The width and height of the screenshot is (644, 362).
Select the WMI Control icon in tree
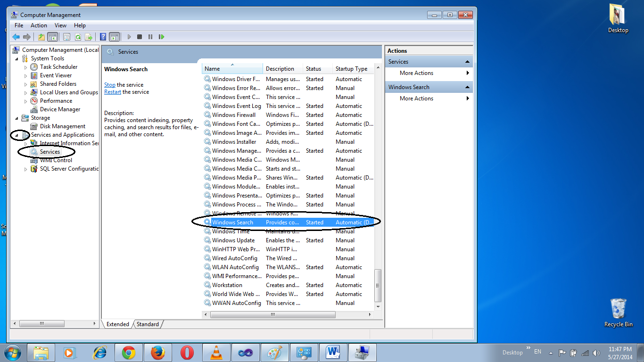[34, 160]
